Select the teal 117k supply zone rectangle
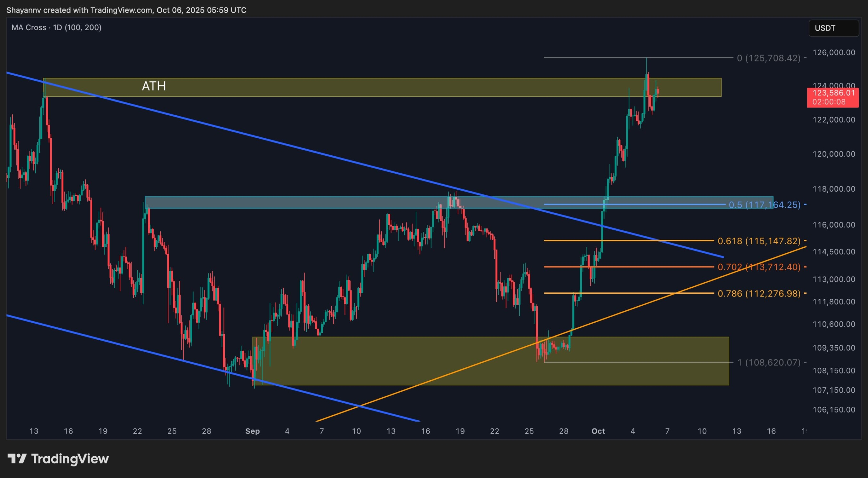Image resolution: width=868 pixels, height=478 pixels. [288, 203]
